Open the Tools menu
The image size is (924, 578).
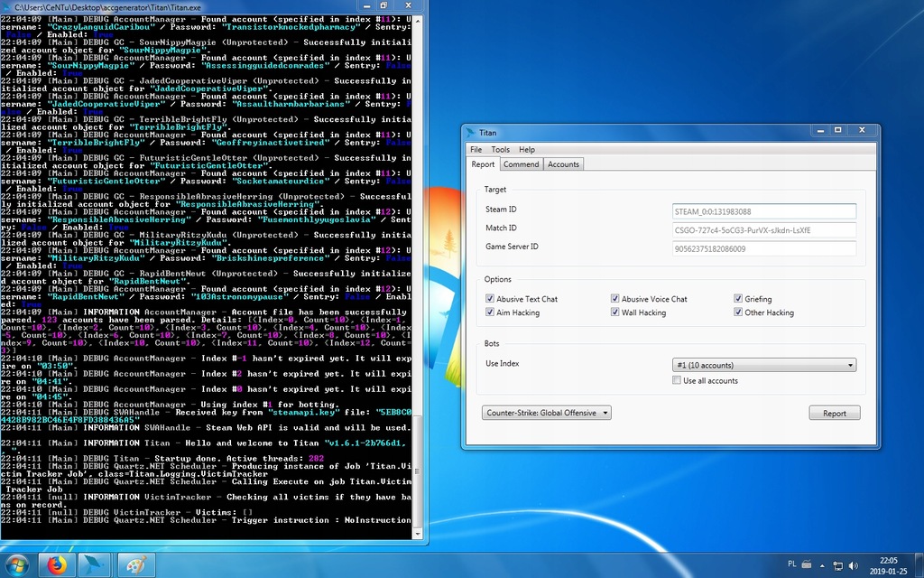point(500,149)
